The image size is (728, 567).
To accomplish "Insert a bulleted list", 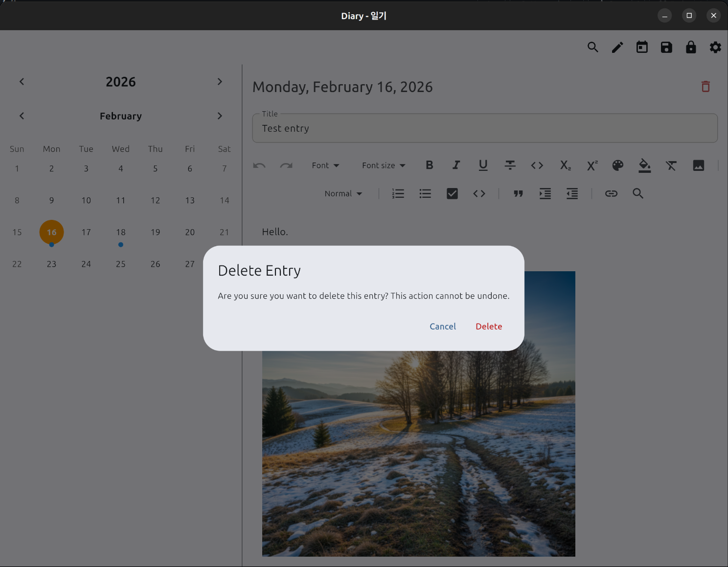I will [x=425, y=194].
